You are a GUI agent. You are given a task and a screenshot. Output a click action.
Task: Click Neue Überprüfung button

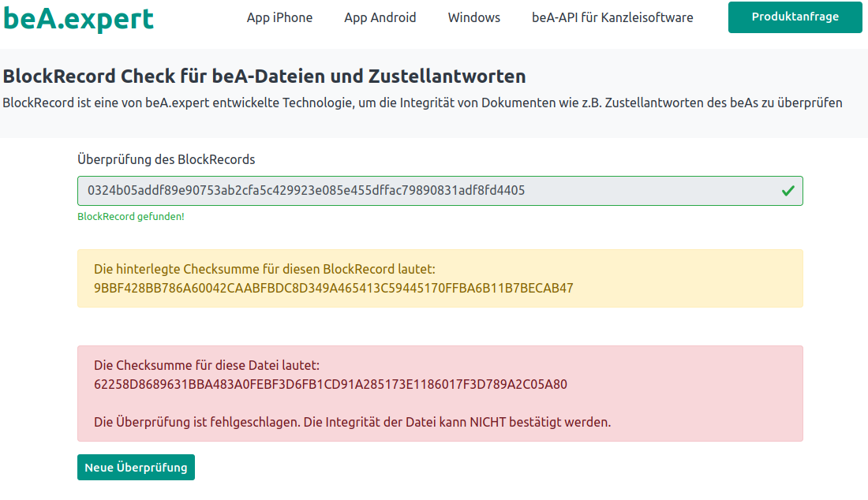(x=137, y=468)
